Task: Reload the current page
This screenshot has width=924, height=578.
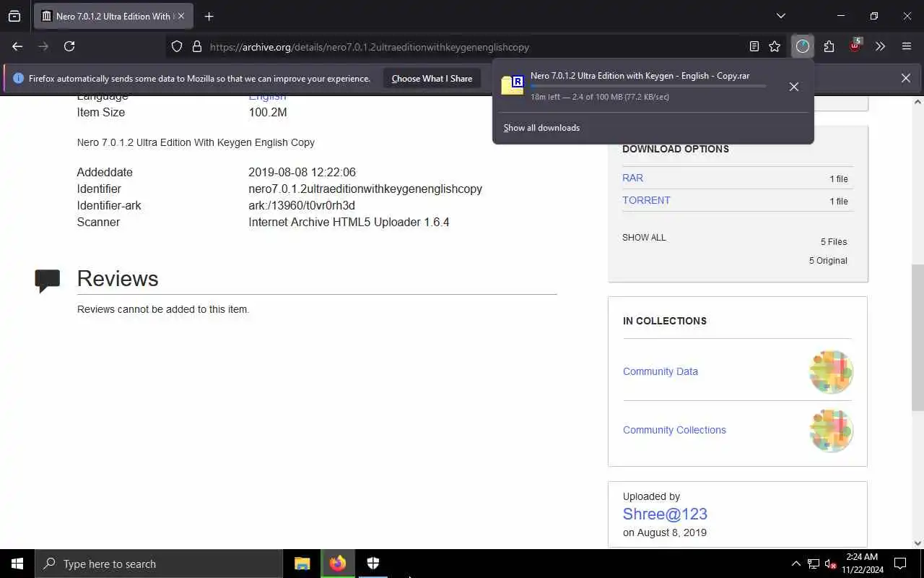Action: 69,46
